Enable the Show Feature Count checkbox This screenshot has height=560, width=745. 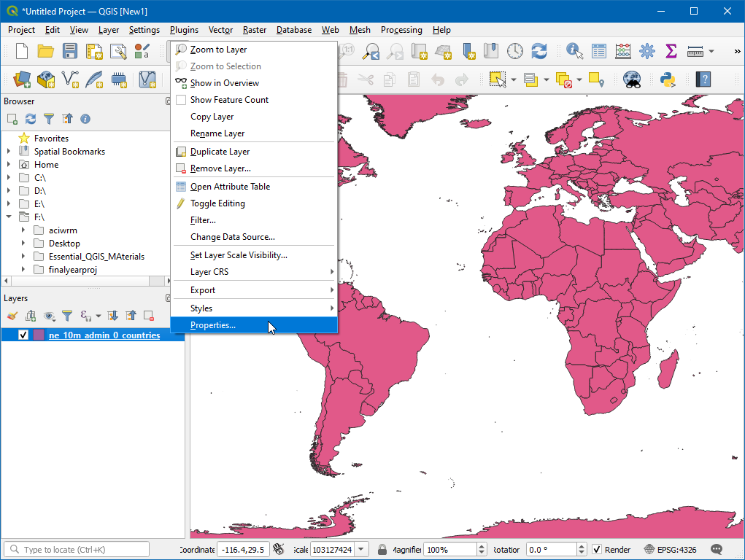coord(181,100)
